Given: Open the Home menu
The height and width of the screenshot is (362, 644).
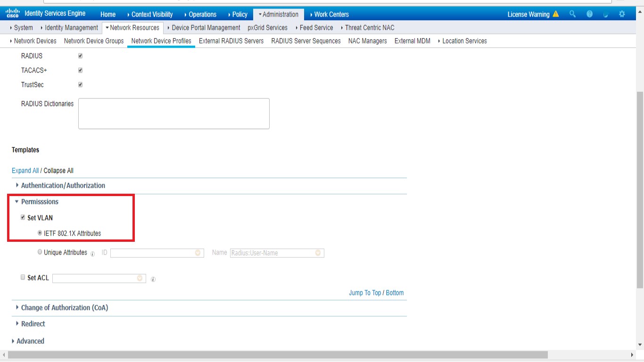Looking at the screenshot, I should (x=108, y=14).
